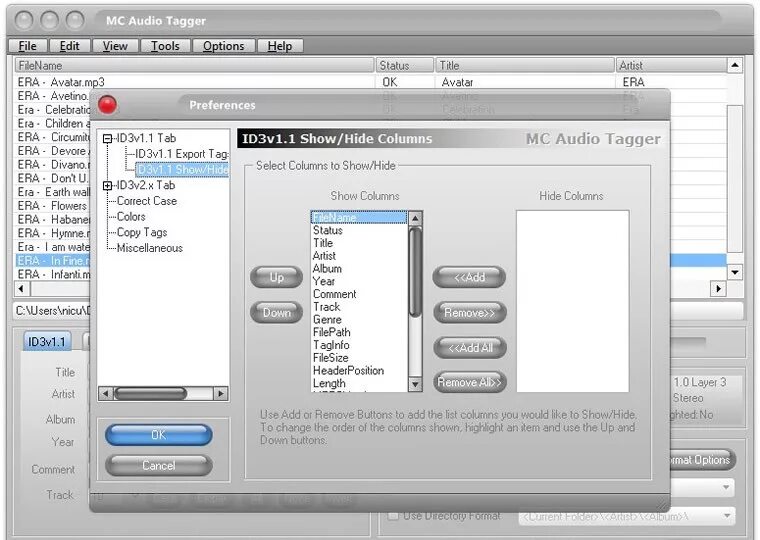The width and height of the screenshot is (760, 540).
Task: Select Artist in Show Columns list
Action: tap(359, 255)
